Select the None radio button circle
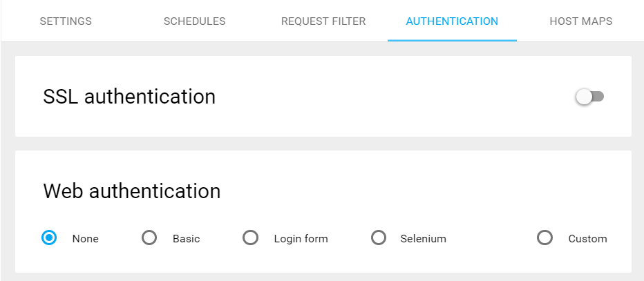The width and height of the screenshot is (644, 281). (x=49, y=238)
